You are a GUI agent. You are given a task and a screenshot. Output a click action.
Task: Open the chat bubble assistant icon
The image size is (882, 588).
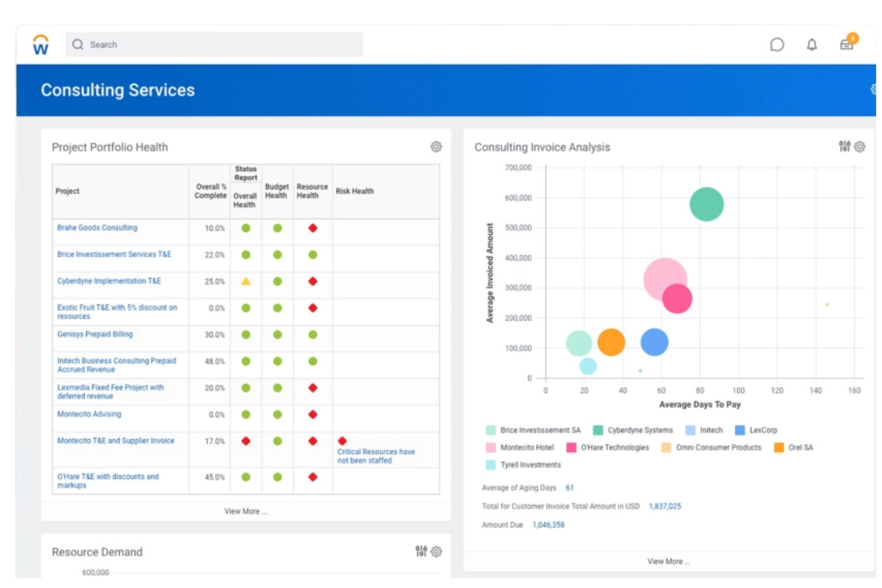pyautogui.click(x=777, y=45)
